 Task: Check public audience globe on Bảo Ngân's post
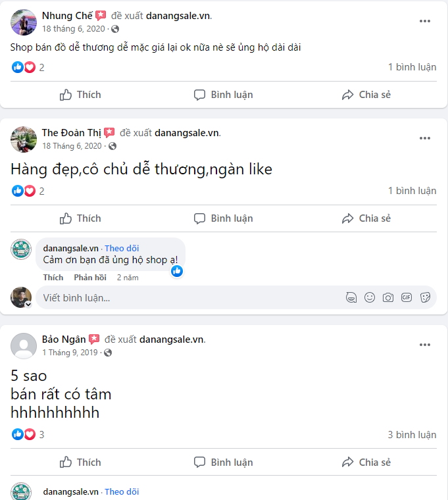click(x=108, y=353)
